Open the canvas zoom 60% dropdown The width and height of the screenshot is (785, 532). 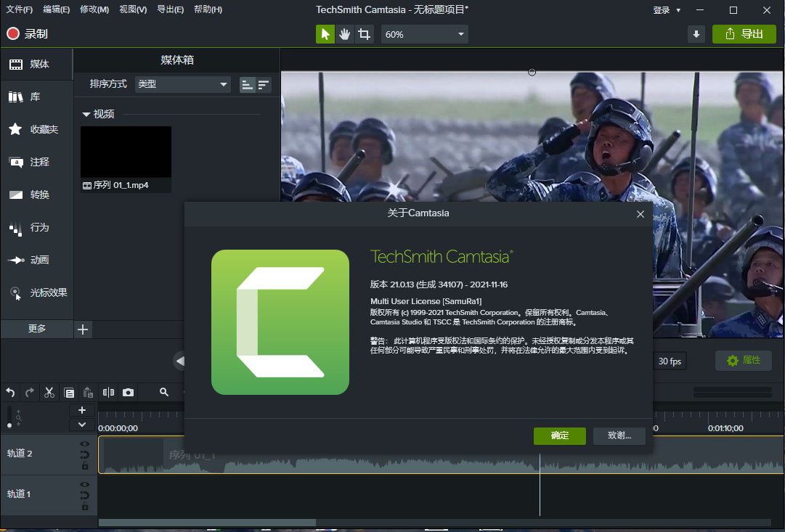[425, 34]
